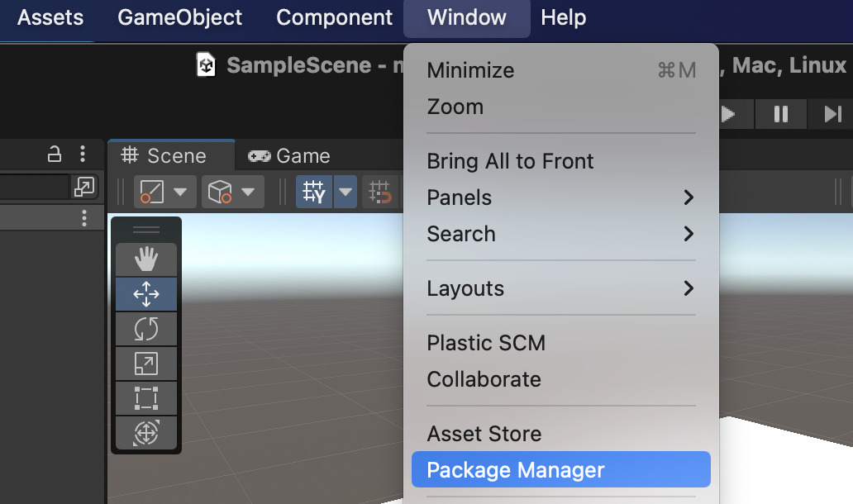Toggle grid snapping button
This screenshot has height=504, width=853.
pyautogui.click(x=380, y=193)
